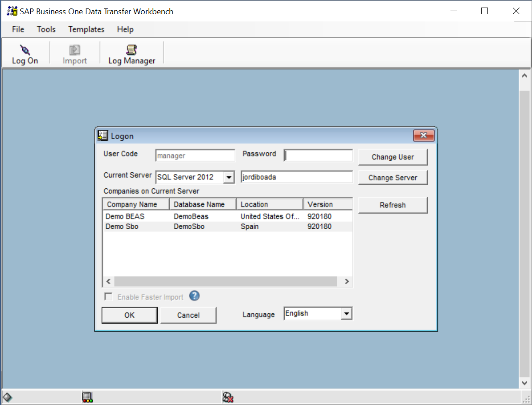532x405 pixels.
Task: Click the SAP Data Transfer Workbench app icon
Action: 12,11
